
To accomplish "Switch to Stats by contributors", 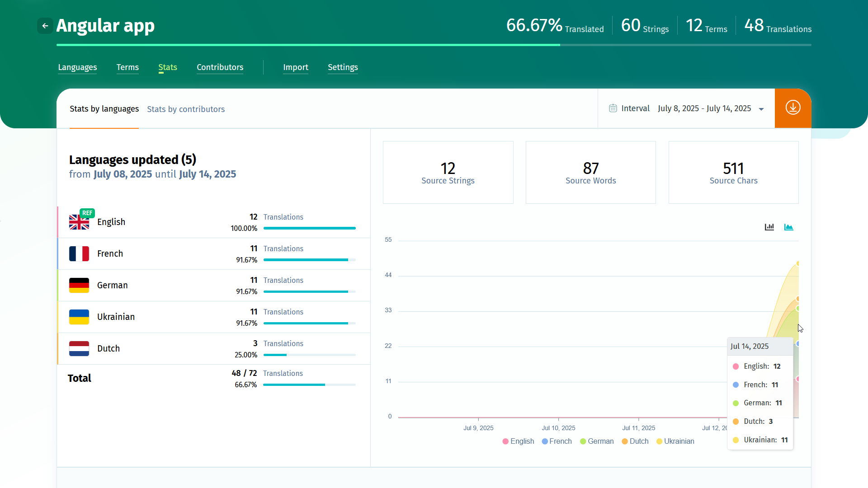I will click(186, 109).
